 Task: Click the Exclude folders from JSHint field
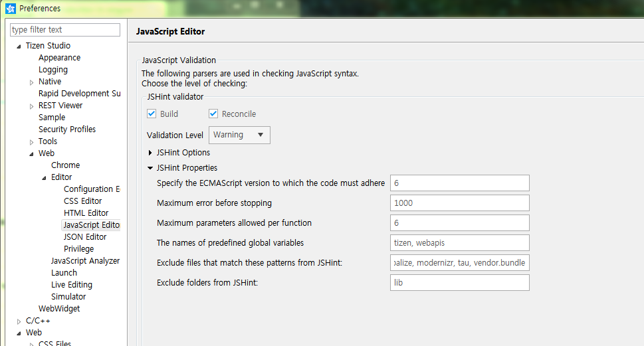coord(459,283)
